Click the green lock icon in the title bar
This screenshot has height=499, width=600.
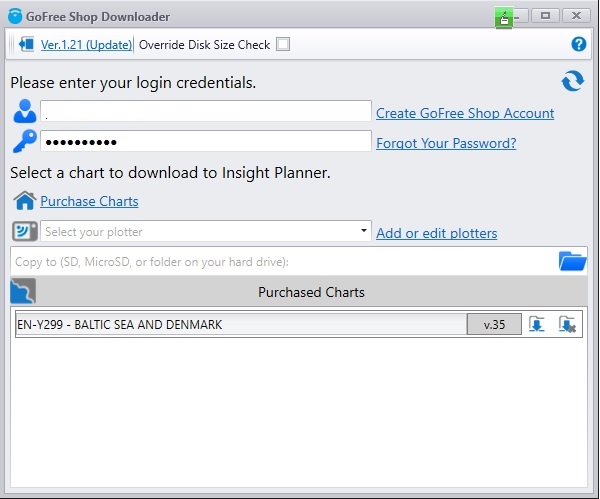[504, 17]
